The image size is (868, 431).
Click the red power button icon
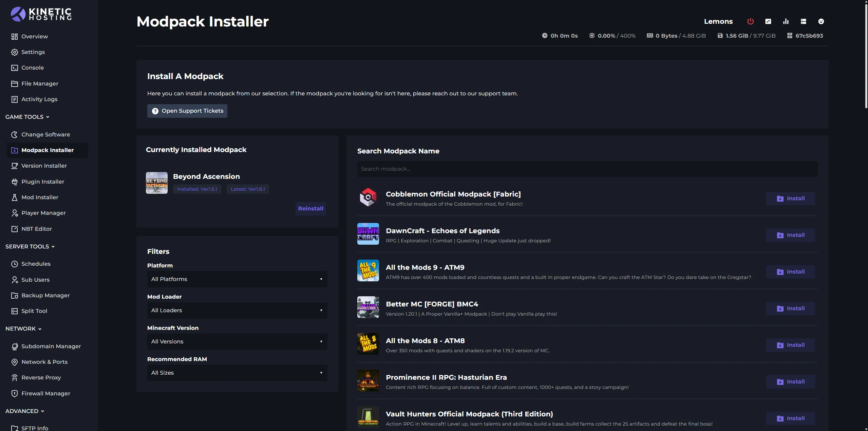[x=750, y=21]
